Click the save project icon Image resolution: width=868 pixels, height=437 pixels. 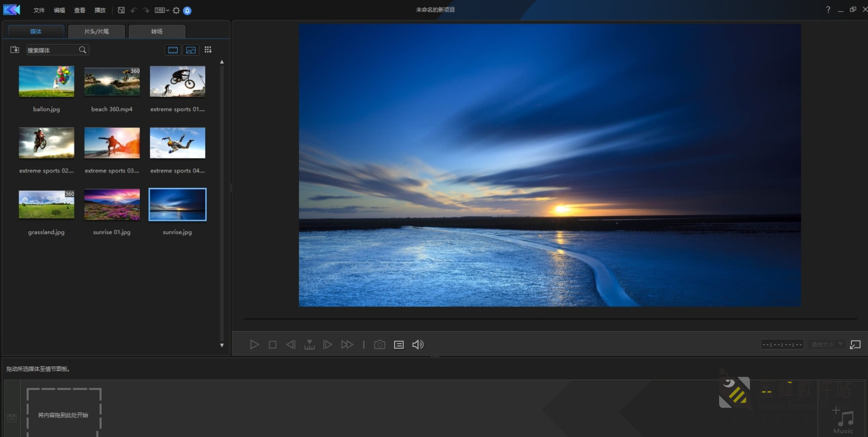(121, 10)
